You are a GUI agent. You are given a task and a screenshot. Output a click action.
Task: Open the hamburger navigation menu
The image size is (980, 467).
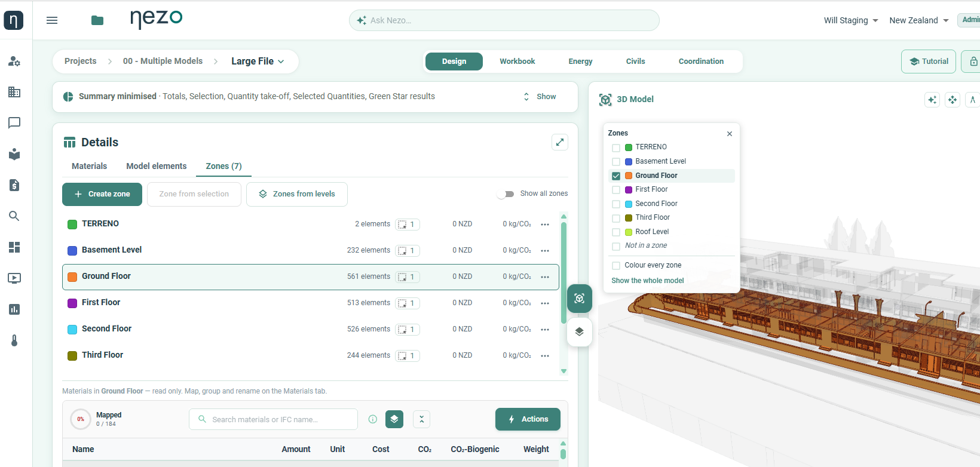52,20
